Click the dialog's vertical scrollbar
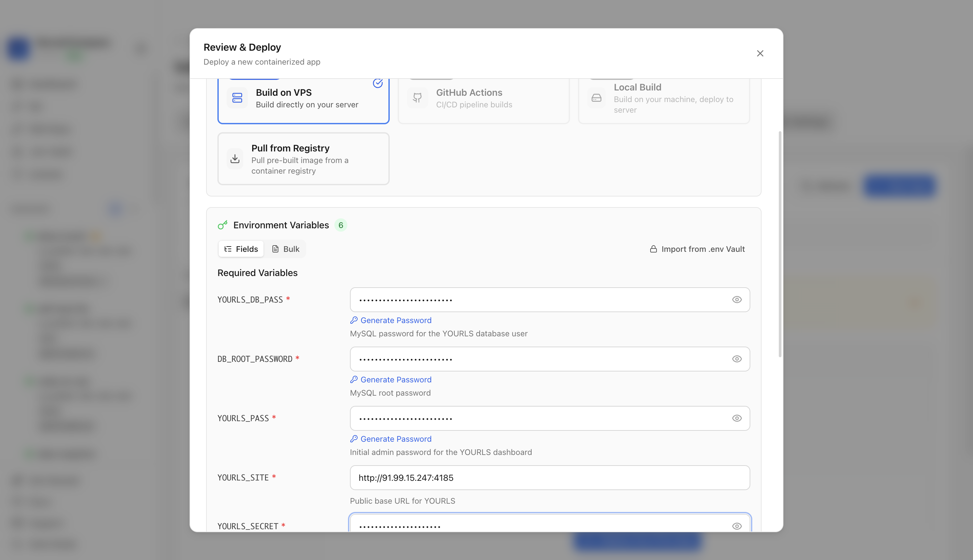973x560 pixels. pos(779,244)
